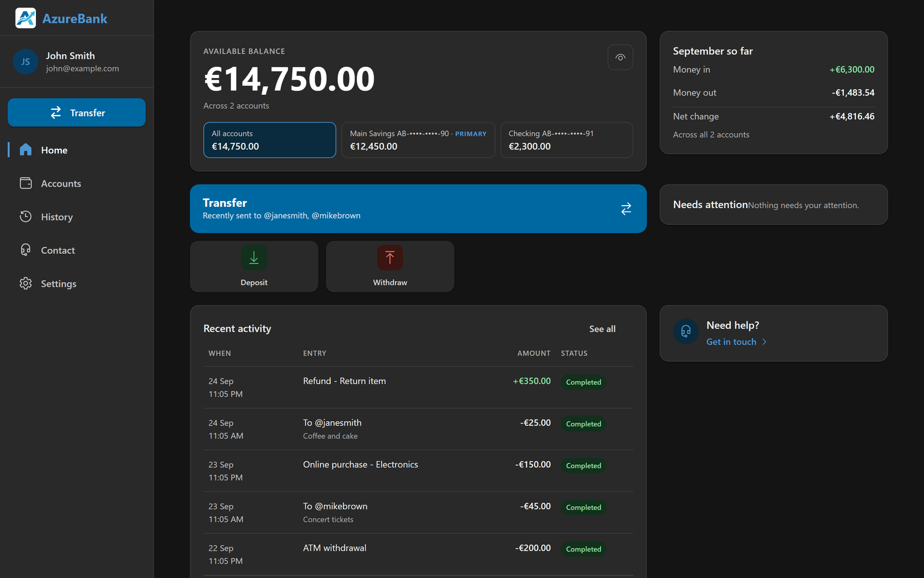Go to Accounts in the sidebar

click(77, 183)
